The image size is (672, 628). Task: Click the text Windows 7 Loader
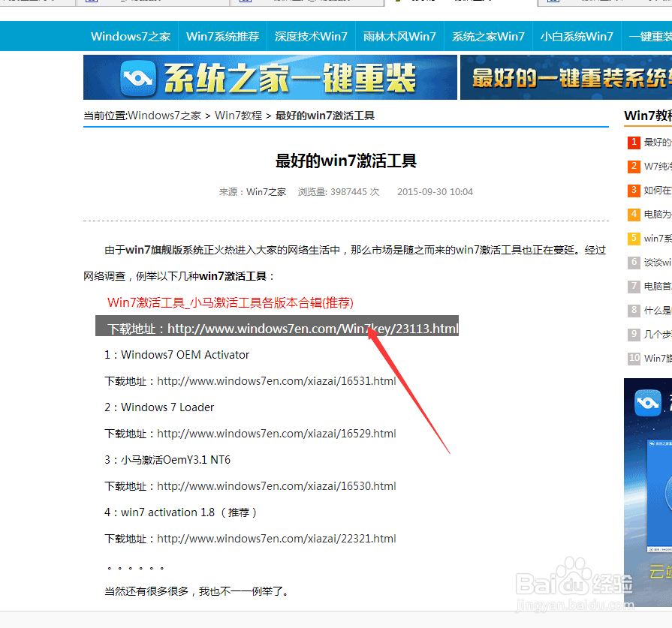click(x=167, y=407)
